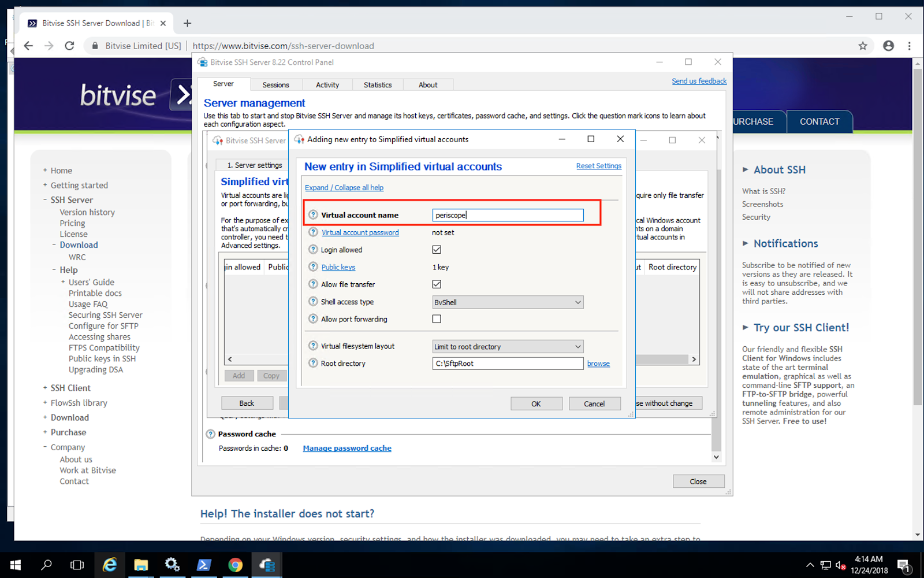Click horizontal scrollbar right arrow in accounts list

[x=694, y=359]
